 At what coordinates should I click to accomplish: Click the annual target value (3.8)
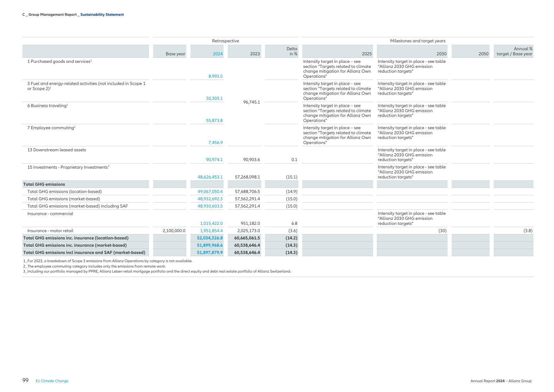pos(528,231)
